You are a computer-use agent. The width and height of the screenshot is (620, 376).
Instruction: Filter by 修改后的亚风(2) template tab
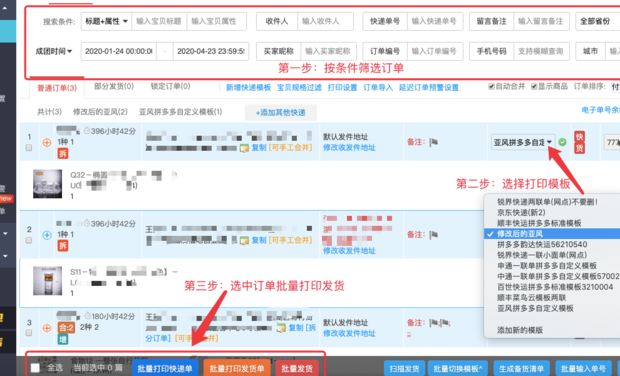[x=100, y=112]
